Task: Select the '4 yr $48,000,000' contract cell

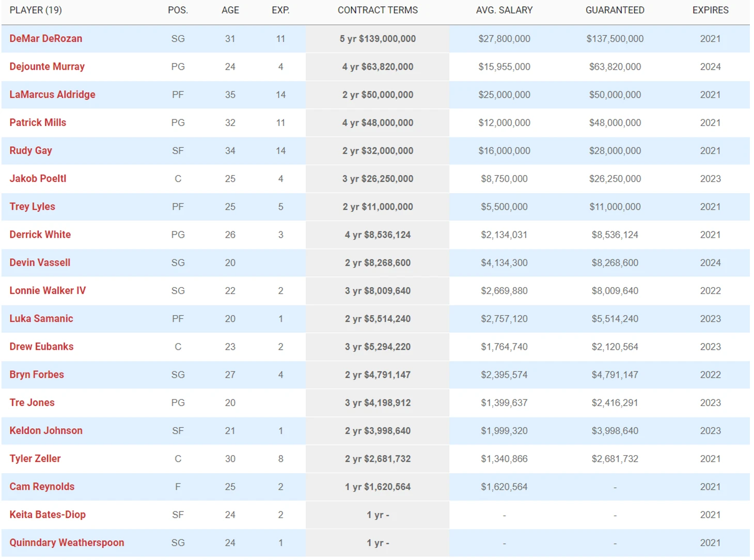Action: 378,122
